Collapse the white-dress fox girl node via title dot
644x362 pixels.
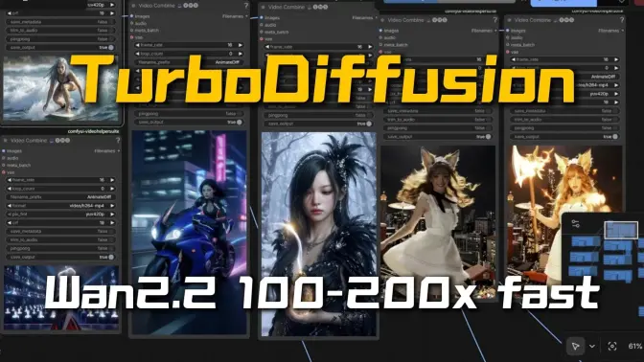[x=382, y=20]
